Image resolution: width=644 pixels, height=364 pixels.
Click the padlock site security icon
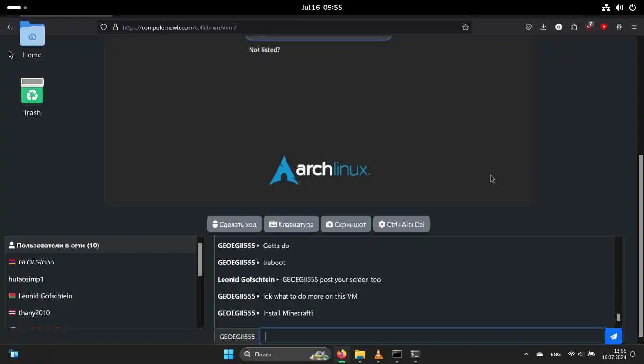point(115,27)
